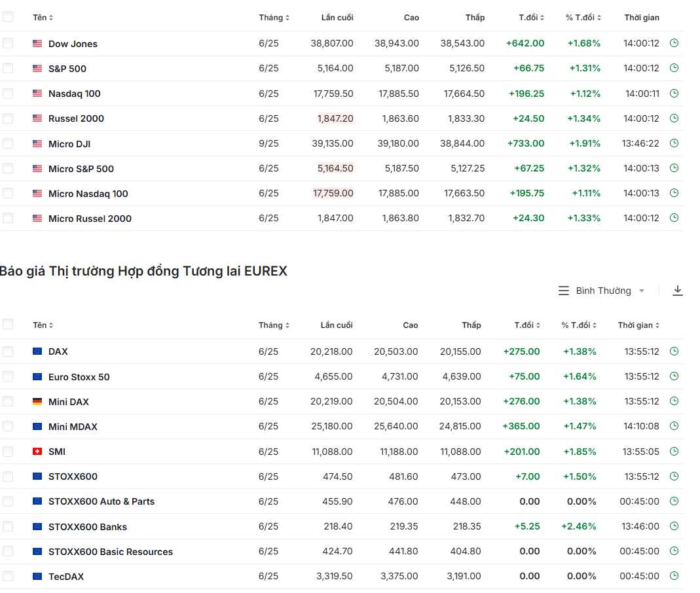Open the Mini MDAX futures link
700x593 pixels.
73,427
